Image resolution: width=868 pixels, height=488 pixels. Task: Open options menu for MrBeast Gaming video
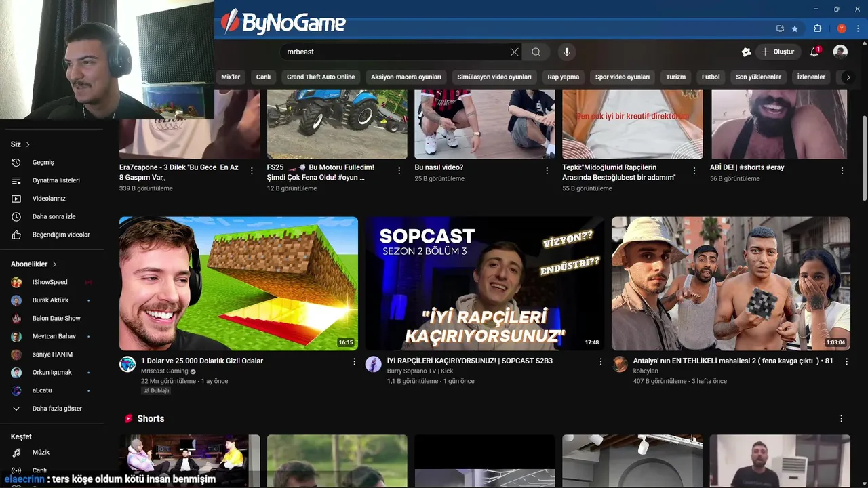(354, 362)
